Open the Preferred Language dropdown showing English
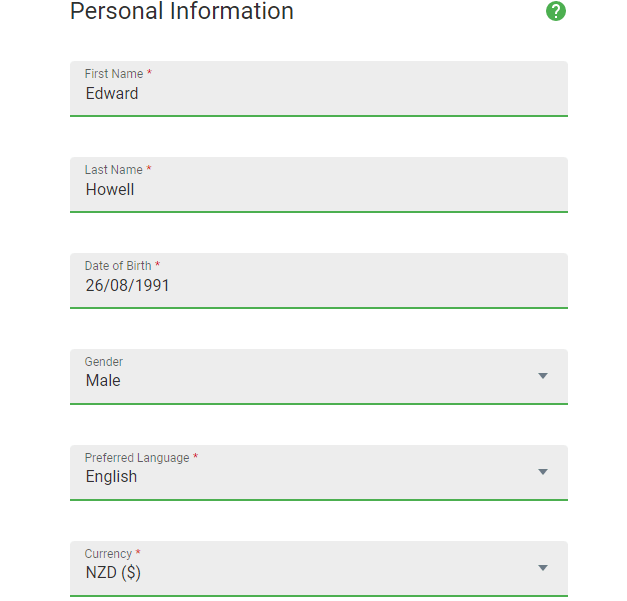Screen dimensions: 627x601 (x=319, y=473)
